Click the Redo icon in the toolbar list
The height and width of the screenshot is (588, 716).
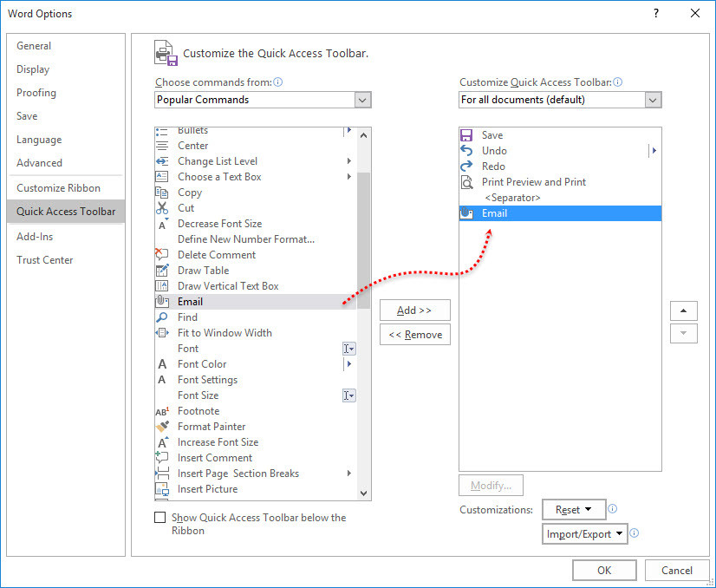coord(466,167)
